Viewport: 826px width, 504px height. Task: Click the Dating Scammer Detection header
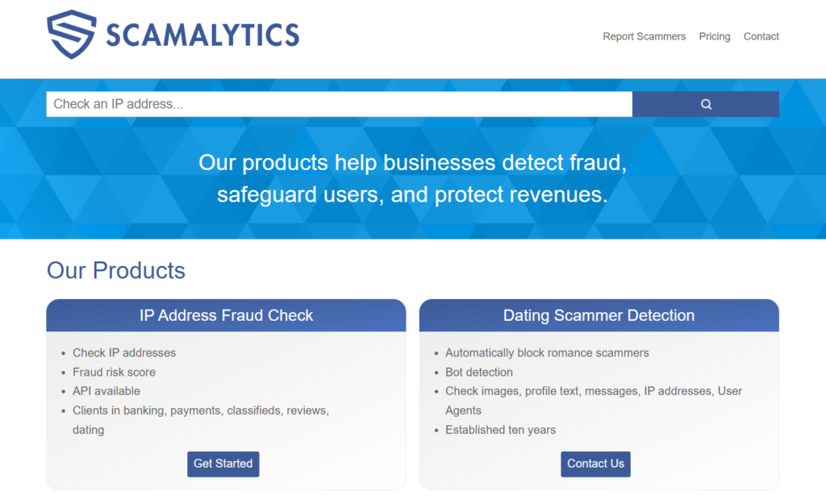pyautogui.click(x=599, y=315)
